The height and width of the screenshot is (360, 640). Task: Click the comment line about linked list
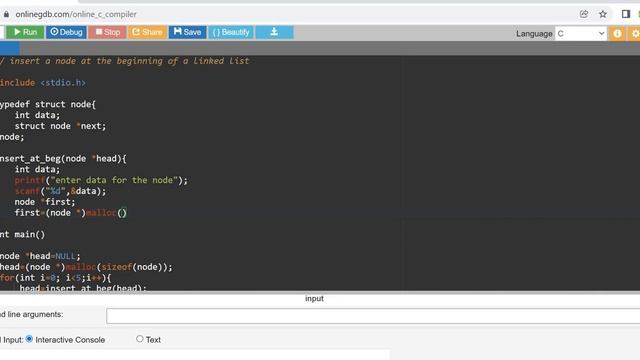point(124,61)
